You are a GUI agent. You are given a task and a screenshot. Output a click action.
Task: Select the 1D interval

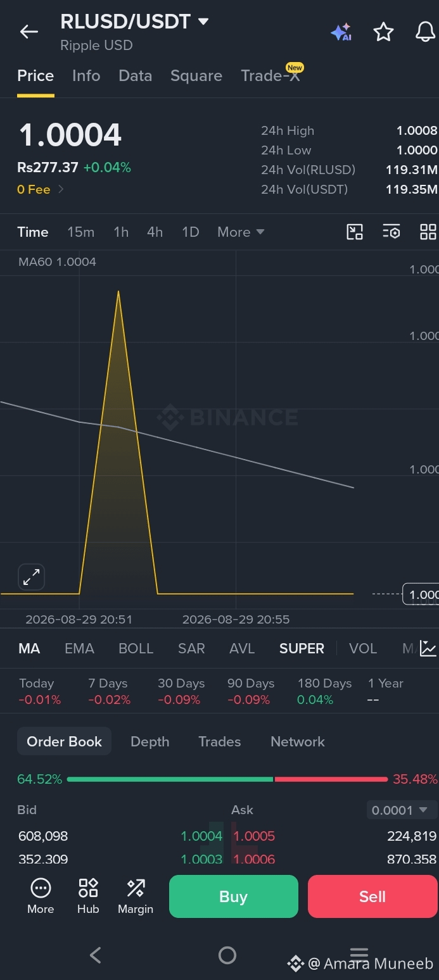coord(190,232)
